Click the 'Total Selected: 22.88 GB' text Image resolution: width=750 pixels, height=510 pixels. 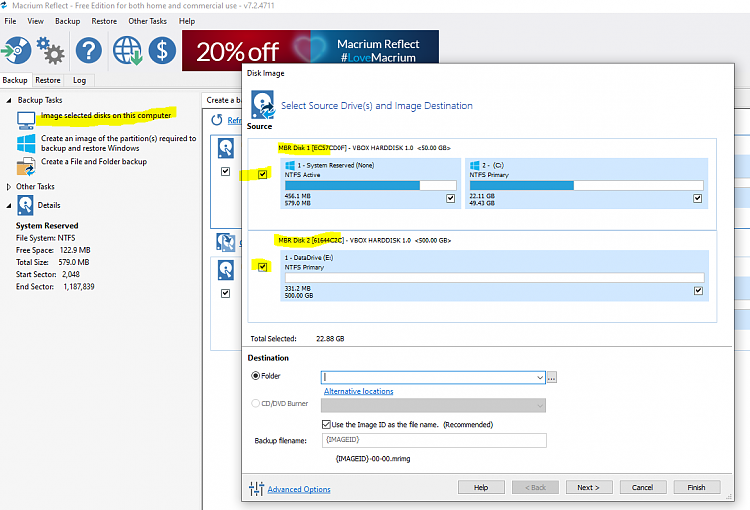coord(298,339)
